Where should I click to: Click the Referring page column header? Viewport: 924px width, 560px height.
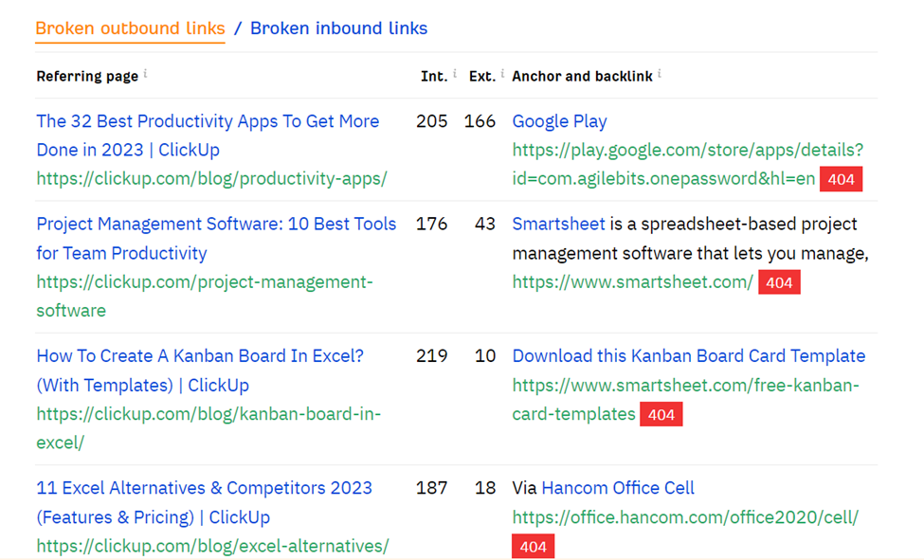pos(88,76)
